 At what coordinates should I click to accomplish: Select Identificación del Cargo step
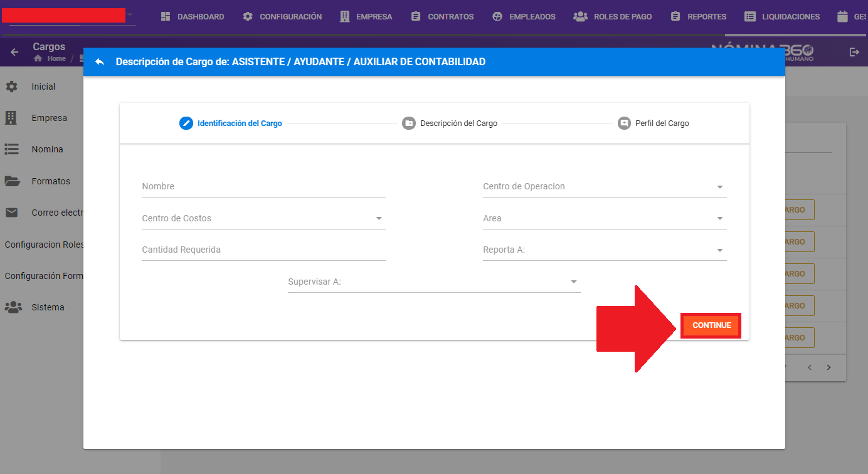click(231, 124)
